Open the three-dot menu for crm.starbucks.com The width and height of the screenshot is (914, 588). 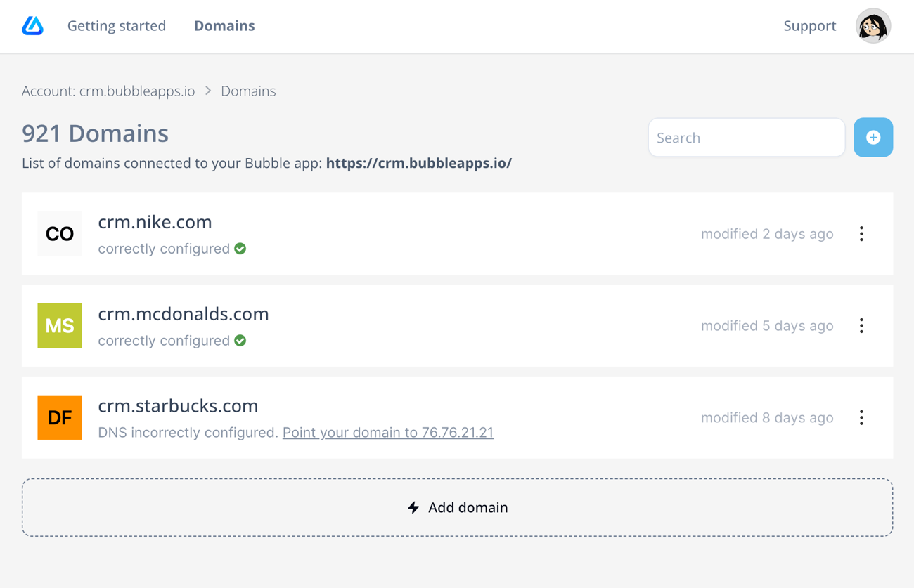(x=861, y=418)
